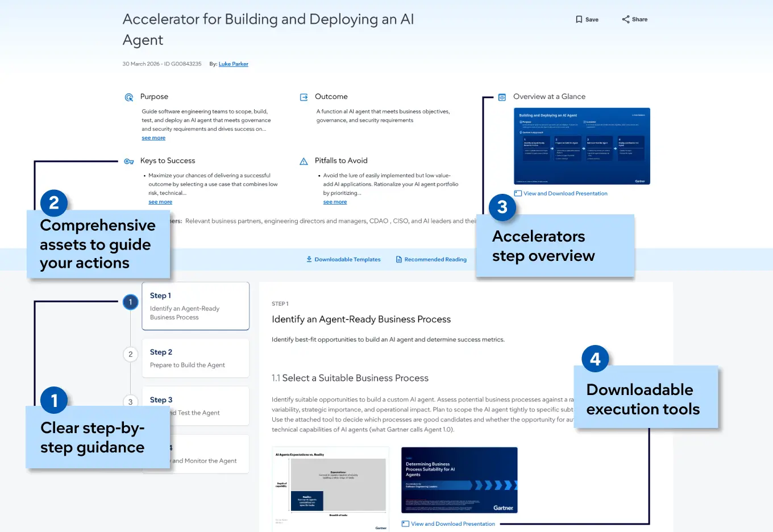
Task: Click the page title 'Accelerator for Building...'
Action: 268,30
